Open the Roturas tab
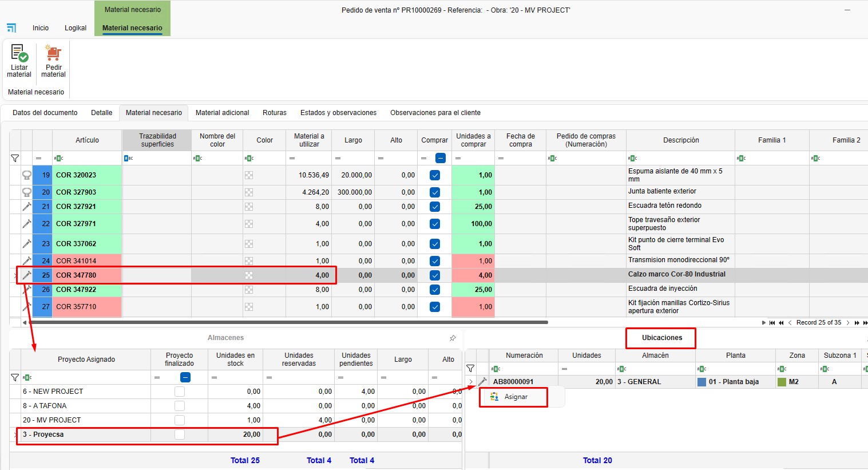This screenshot has width=868, height=470. pos(275,113)
